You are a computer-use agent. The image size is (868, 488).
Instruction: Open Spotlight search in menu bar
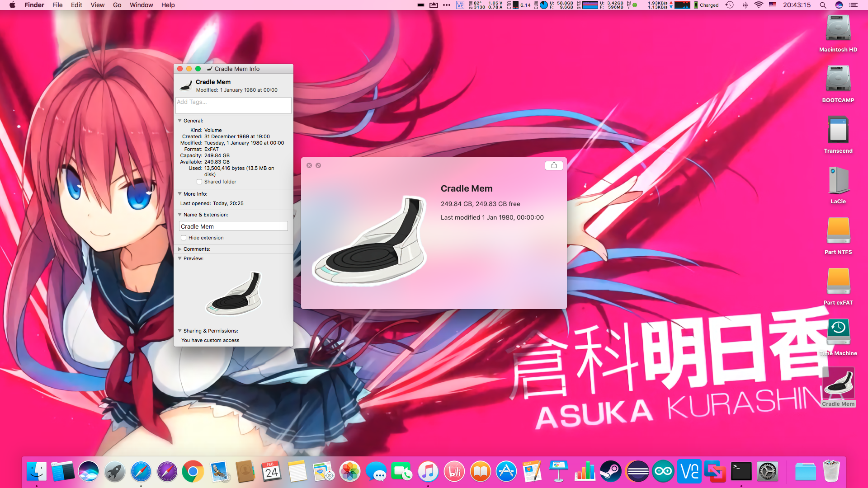coord(823,5)
